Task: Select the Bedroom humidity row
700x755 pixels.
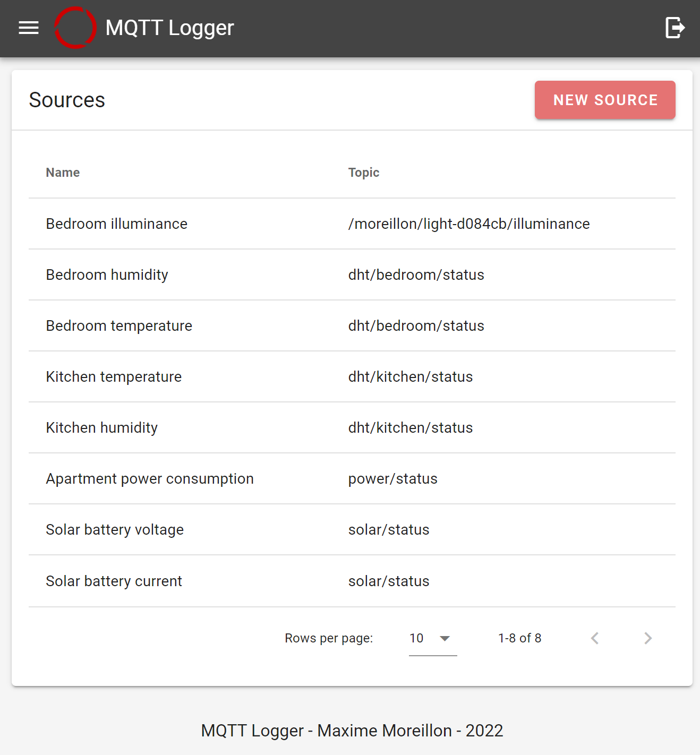Action: pyautogui.click(x=352, y=274)
